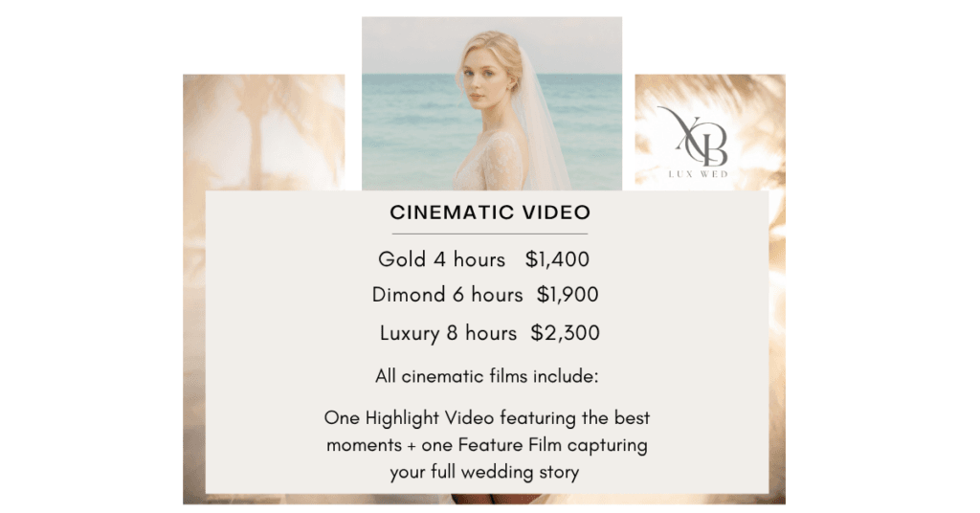This screenshot has height=513, width=980.
Task: Click the $2,300 price
Action: coord(565,333)
